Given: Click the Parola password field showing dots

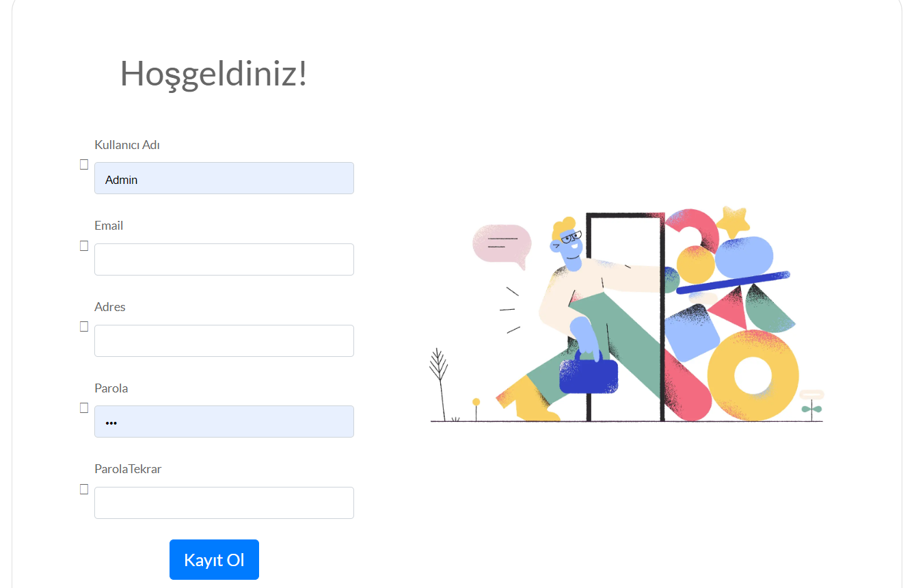Looking at the screenshot, I should [x=224, y=421].
